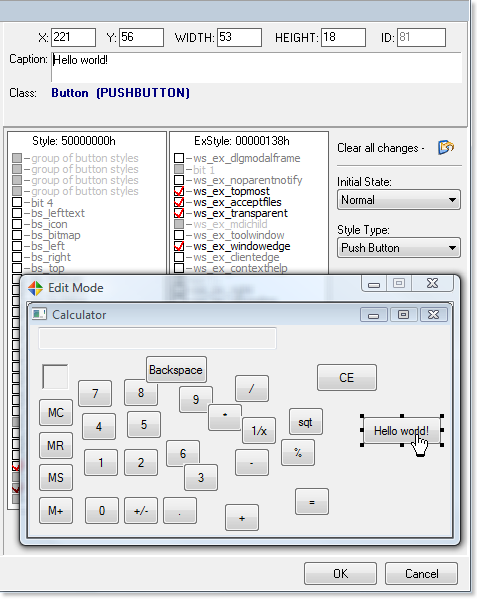Click the M+ memory button
This screenshot has height=600, width=477.
(56, 510)
